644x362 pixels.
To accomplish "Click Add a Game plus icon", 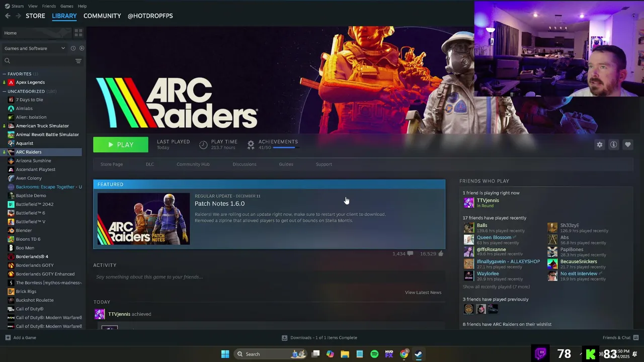I will point(8,337).
